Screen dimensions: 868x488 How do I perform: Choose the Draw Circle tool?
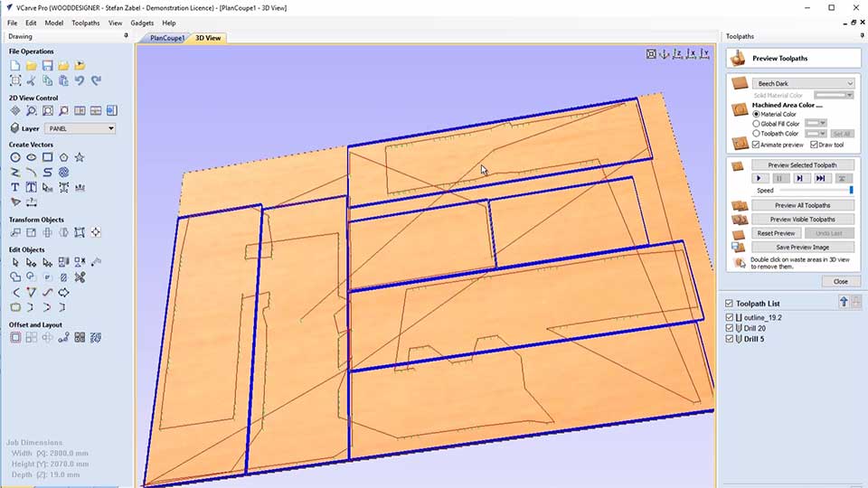click(15, 157)
